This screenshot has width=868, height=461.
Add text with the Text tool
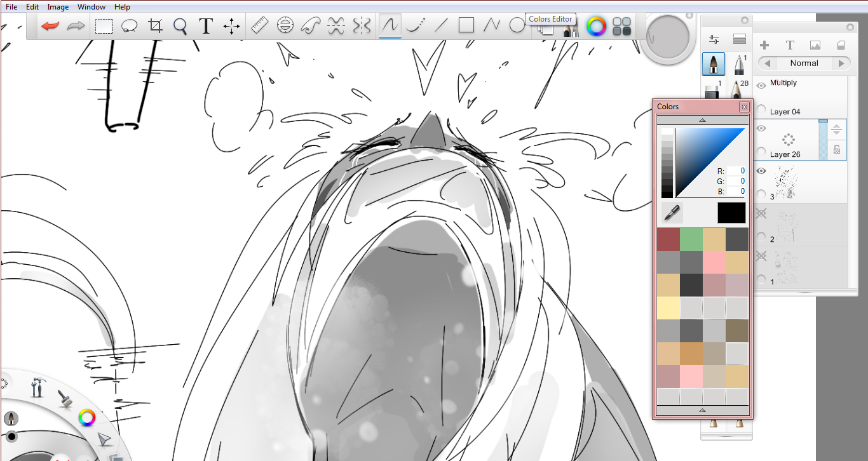click(x=205, y=26)
